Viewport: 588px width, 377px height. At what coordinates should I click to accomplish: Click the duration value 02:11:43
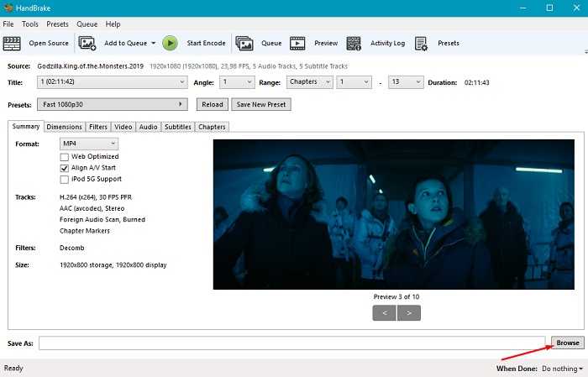476,82
